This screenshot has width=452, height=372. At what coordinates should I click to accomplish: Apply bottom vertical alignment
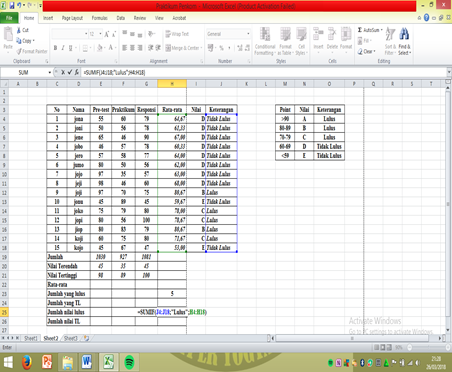tap(140, 34)
